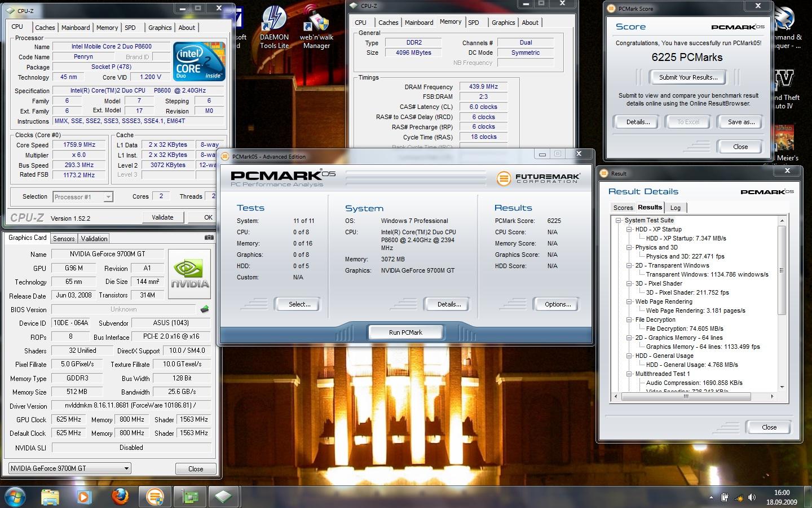Viewport: 812px width, 508px height.
Task: Collapse the 3D - Pixel Shader node
Action: coord(629,283)
